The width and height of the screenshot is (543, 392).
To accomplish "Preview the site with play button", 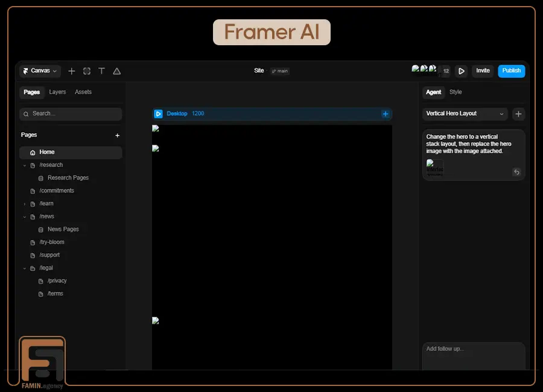I will click(462, 71).
